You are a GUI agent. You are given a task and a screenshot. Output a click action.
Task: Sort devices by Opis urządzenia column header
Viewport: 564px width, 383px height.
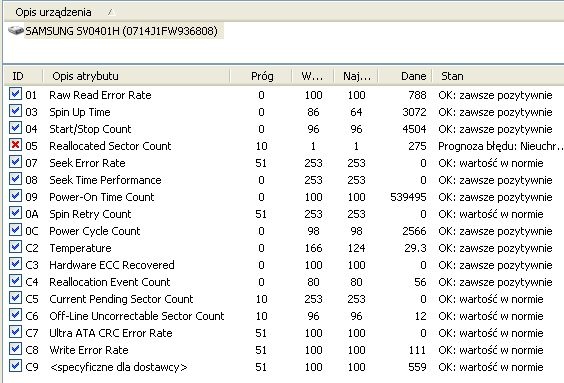click(53, 12)
